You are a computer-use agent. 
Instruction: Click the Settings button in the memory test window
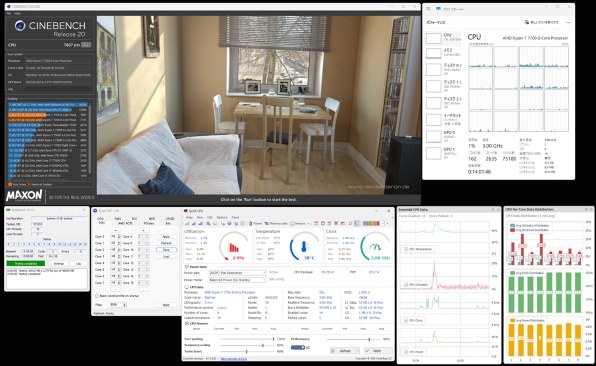pos(59,263)
